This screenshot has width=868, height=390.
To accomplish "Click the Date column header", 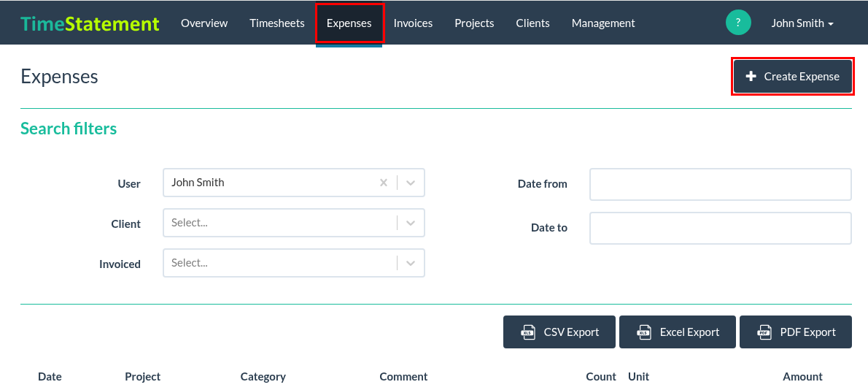I will click(x=50, y=377).
